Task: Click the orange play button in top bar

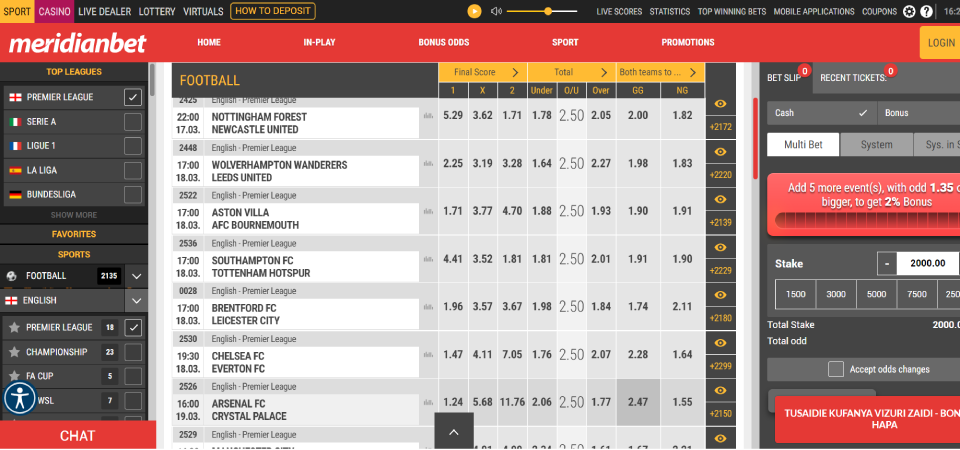Action: click(x=474, y=11)
